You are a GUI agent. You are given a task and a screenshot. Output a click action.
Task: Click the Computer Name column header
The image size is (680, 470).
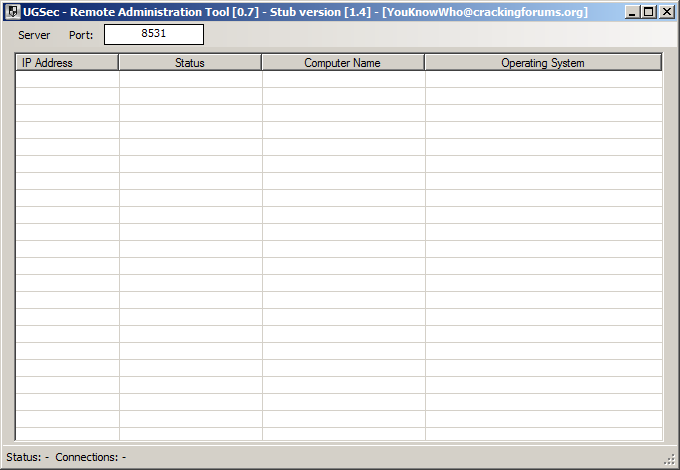click(342, 63)
